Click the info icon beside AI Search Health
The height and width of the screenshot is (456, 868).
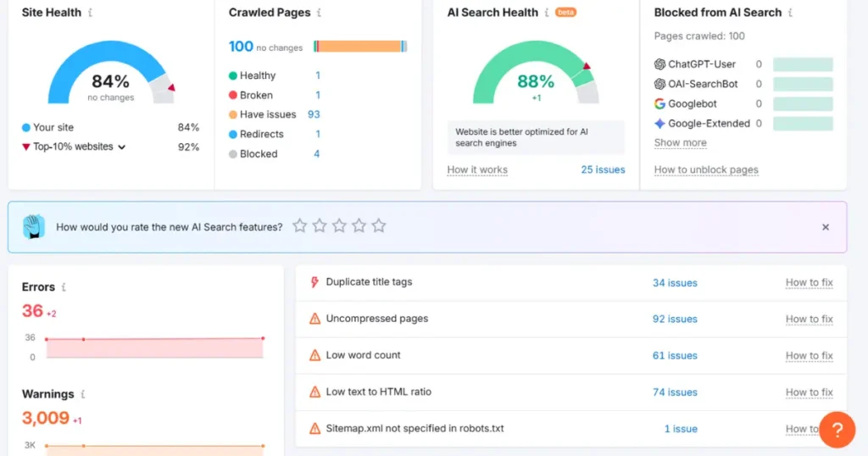point(547,13)
